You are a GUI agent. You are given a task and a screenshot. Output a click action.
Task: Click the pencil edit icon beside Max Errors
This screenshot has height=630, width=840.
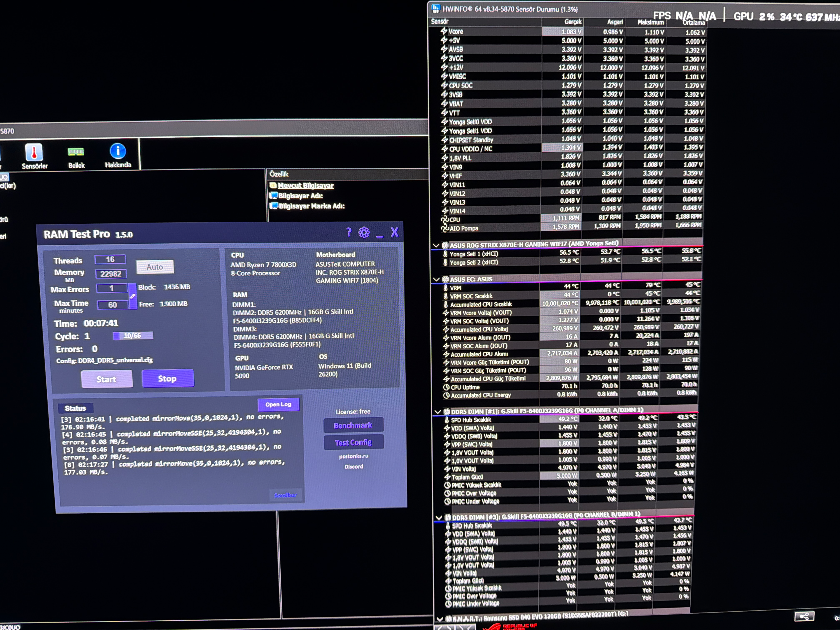(x=132, y=296)
